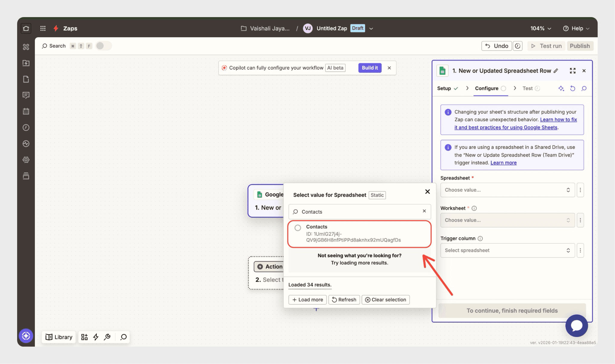Screen dimensions: 615x364
Task: Click the Load more button
Action: click(307, 299)
